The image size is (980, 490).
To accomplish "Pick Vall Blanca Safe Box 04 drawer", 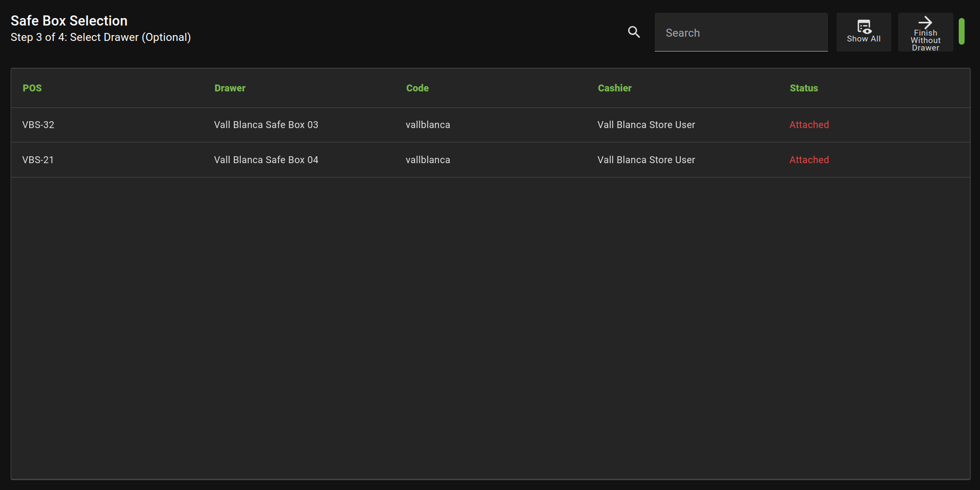I will point(266,160).
